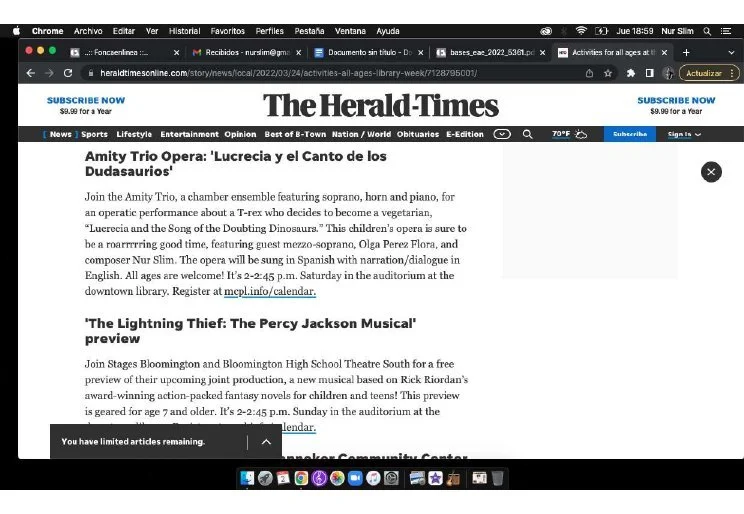Open the Archivo menu
The height and width of the screenshot is (514, 744).
click(x=88, y=31)
